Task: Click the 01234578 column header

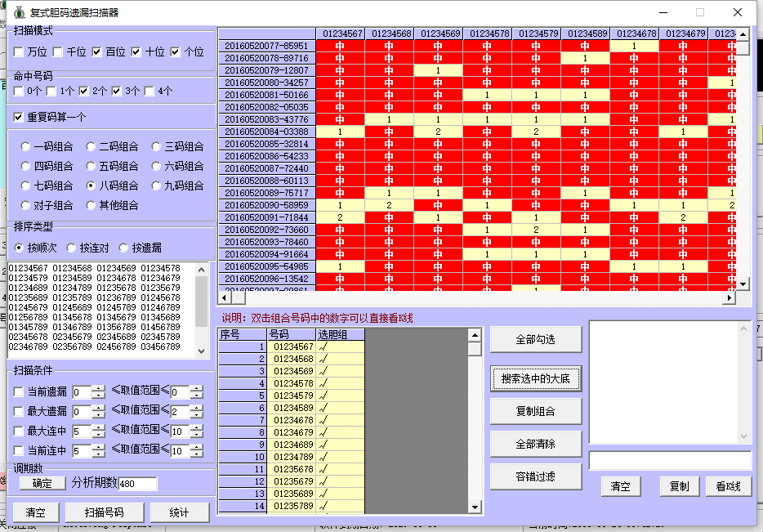Action: click(x=487, y=34)
